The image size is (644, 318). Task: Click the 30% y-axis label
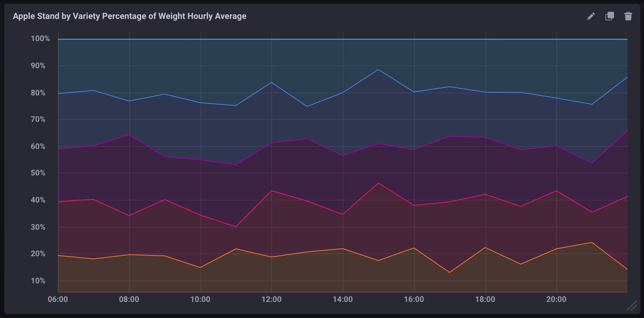pyautogui.click(x=38, y=227)
